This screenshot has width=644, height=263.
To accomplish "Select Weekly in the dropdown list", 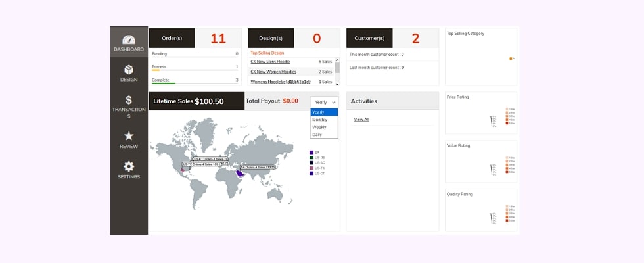I will [x=325, y=127].
